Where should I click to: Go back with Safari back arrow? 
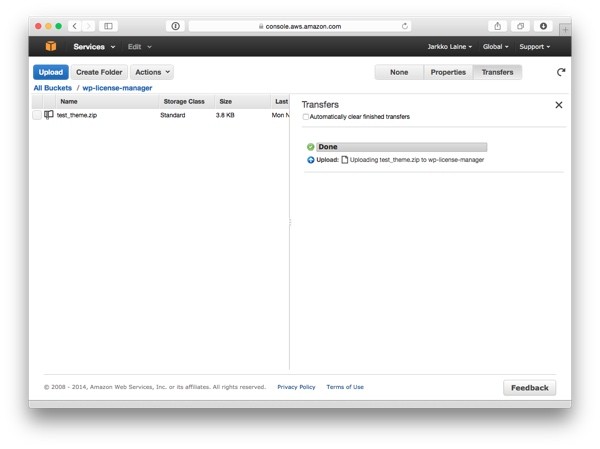click(x=75, y=26)
